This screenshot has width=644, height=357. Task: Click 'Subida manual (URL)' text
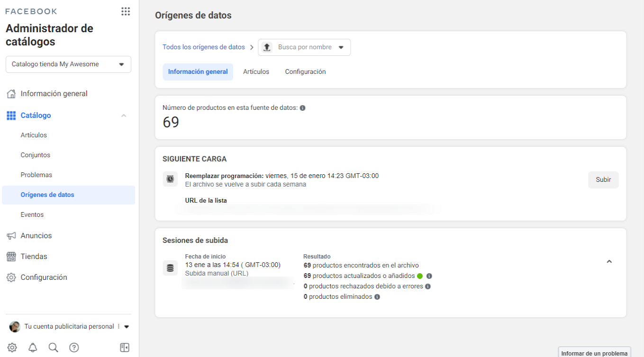coord(217,273)
